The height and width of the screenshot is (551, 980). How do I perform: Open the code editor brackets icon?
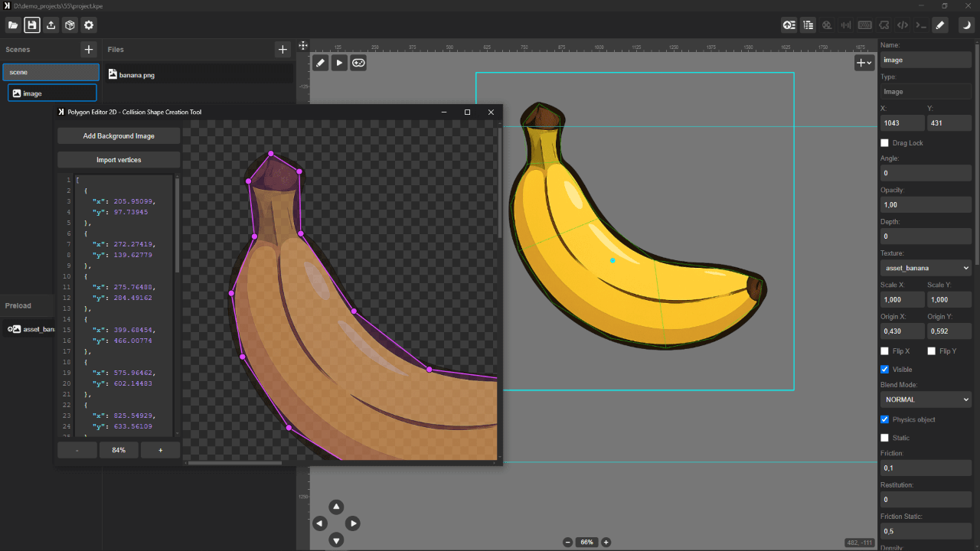pos(903,25)
